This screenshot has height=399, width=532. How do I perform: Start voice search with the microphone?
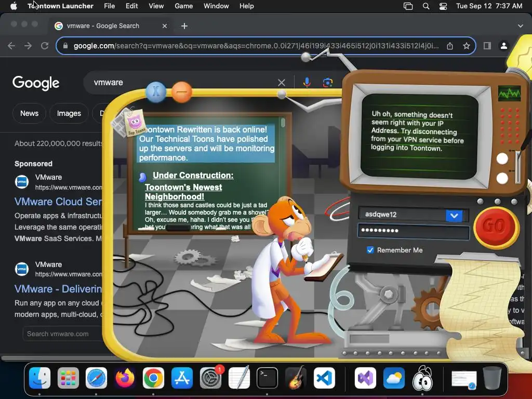307,83
